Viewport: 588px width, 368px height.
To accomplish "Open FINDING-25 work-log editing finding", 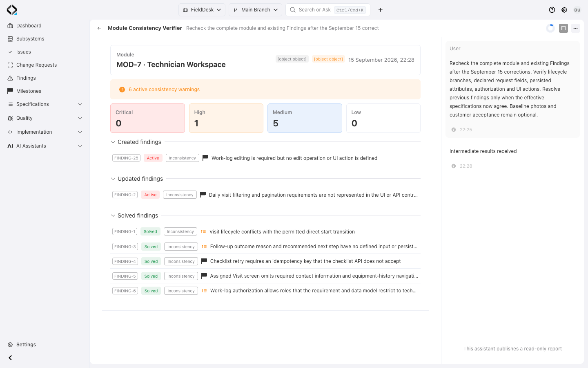I will pos(265,158).
